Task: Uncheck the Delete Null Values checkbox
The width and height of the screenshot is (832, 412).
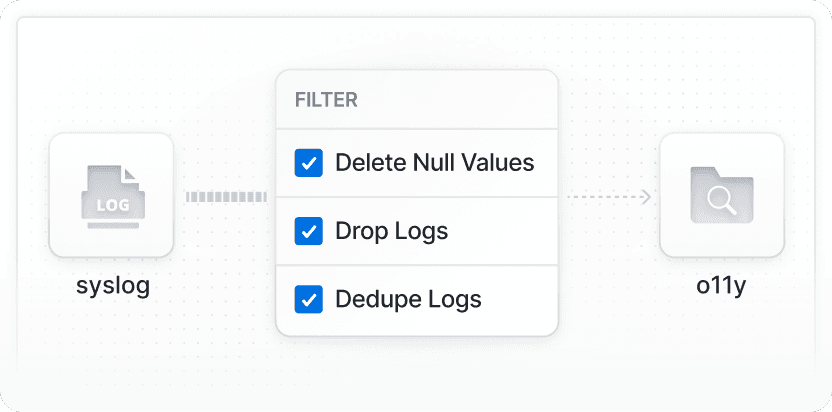Action: click(308, 163)
